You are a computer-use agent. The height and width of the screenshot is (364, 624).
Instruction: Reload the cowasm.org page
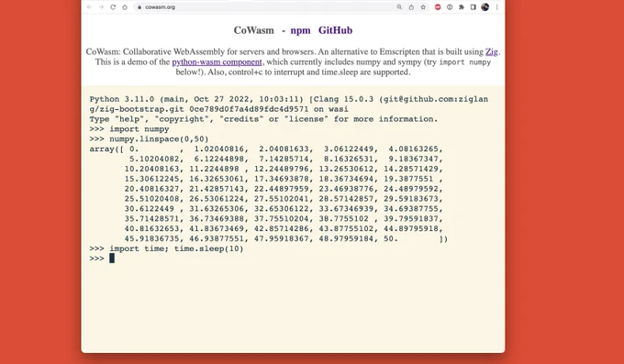[113, 7]
